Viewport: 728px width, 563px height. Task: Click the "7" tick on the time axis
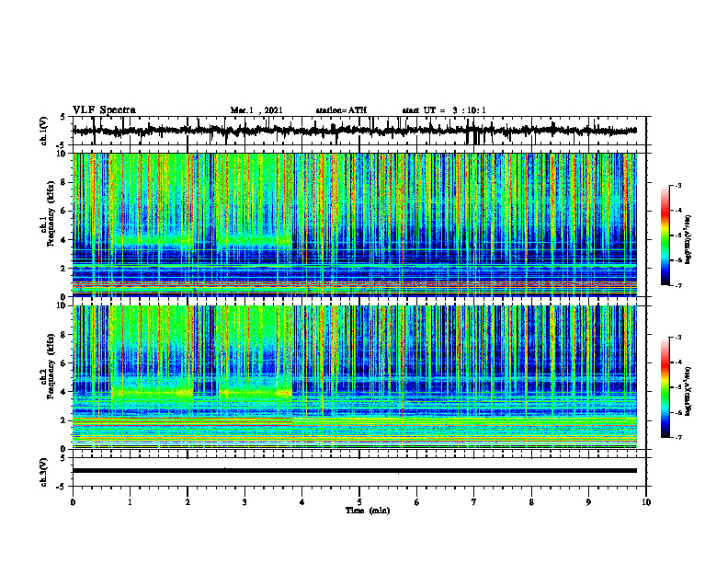coord(474,502)
